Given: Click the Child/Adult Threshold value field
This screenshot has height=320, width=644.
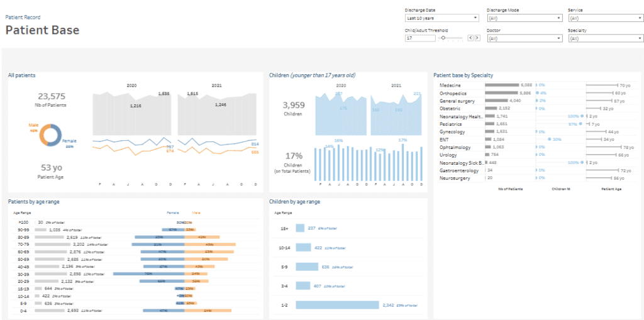Looking at the screenshot, I should [419, 38].
